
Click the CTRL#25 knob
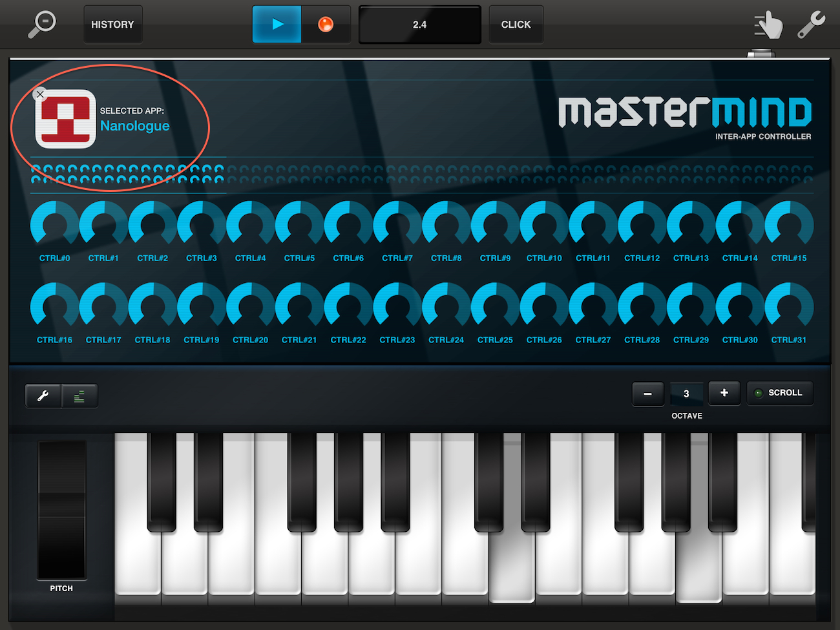(496, 306)
